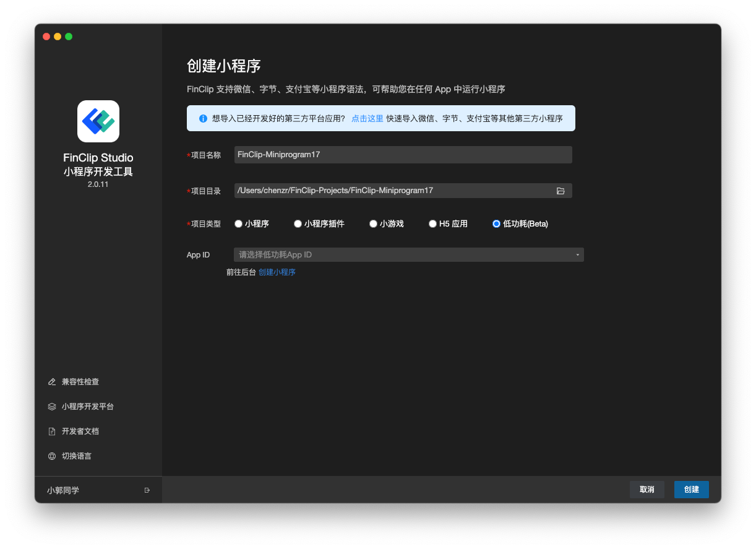Click the 点击这里 import link
Screen dimensions: 756x549
pyautogui.click(x=367, y=118)
